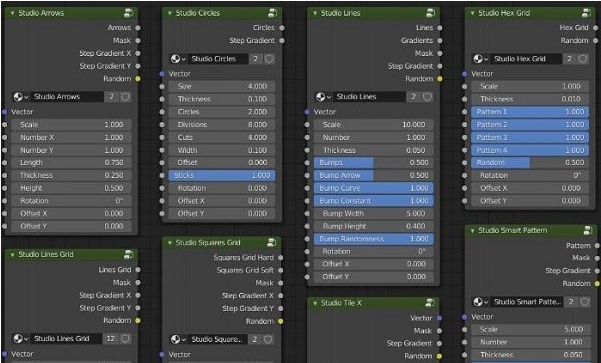Click the Bumps 0.500 slider in Studio Lines

point(374,163)
